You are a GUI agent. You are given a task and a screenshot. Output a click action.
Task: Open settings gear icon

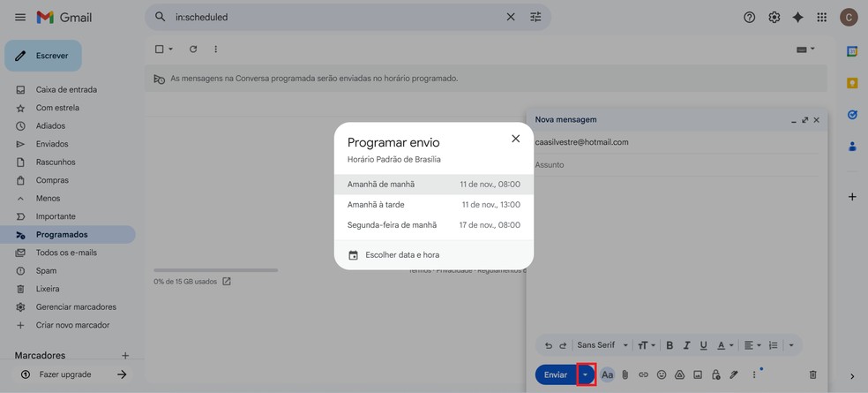[774, 17]
